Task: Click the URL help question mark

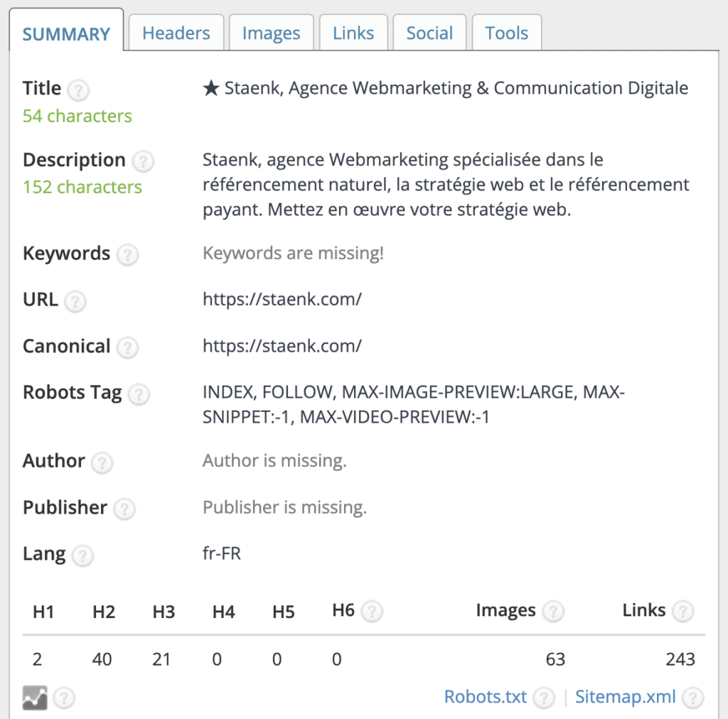Action: [x=75, y=301]
